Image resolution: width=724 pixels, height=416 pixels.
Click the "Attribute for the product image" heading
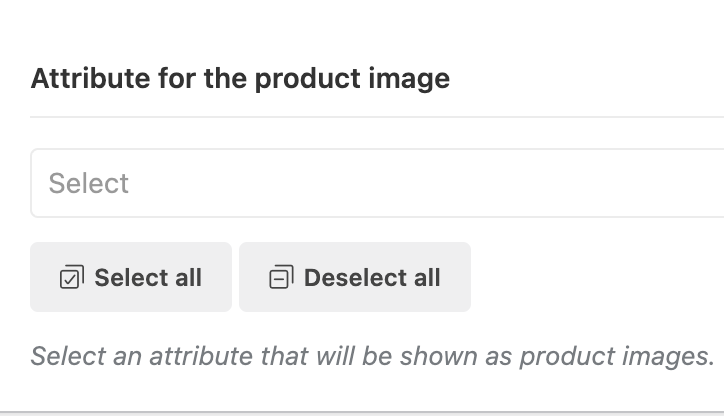(240, 79)
